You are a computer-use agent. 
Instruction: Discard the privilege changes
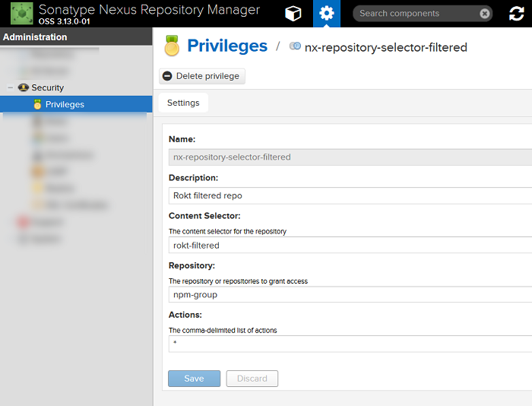pos(252,379)
